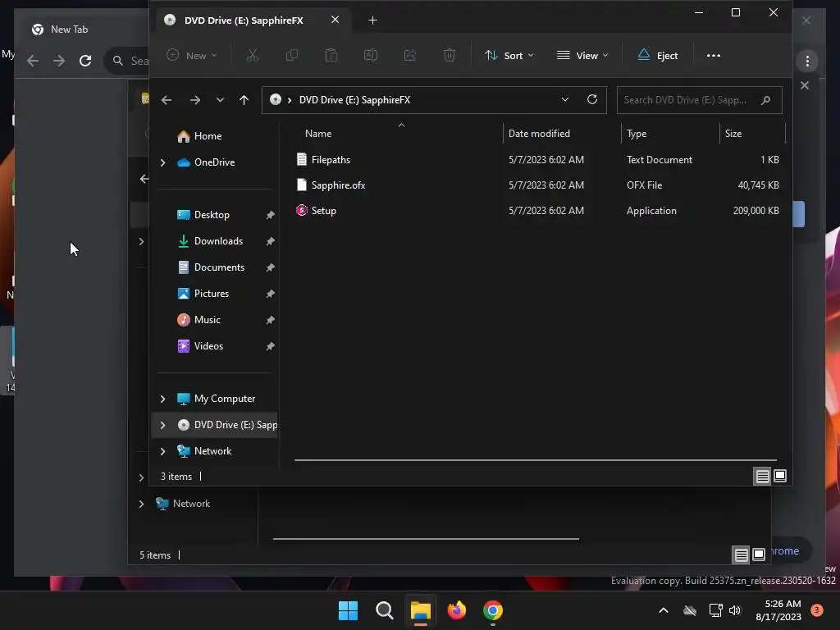
Task: Switch front window to details view
Action: [762, 476]
